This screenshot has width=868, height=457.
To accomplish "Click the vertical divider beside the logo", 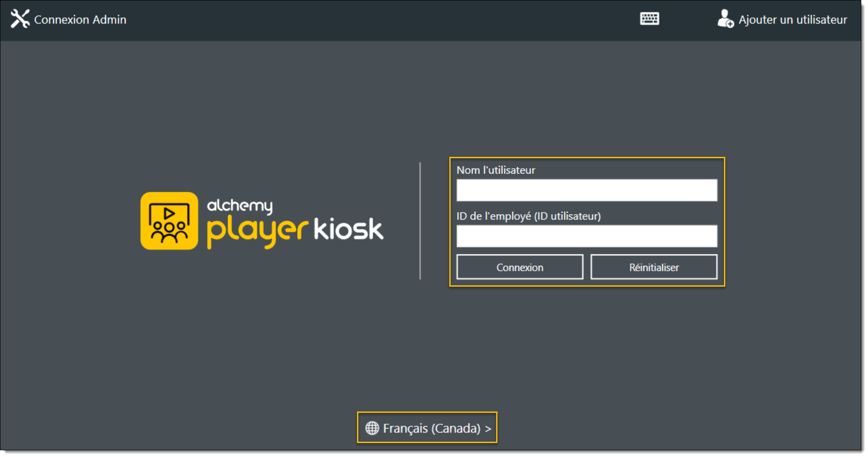I will (x=420, y=221).
